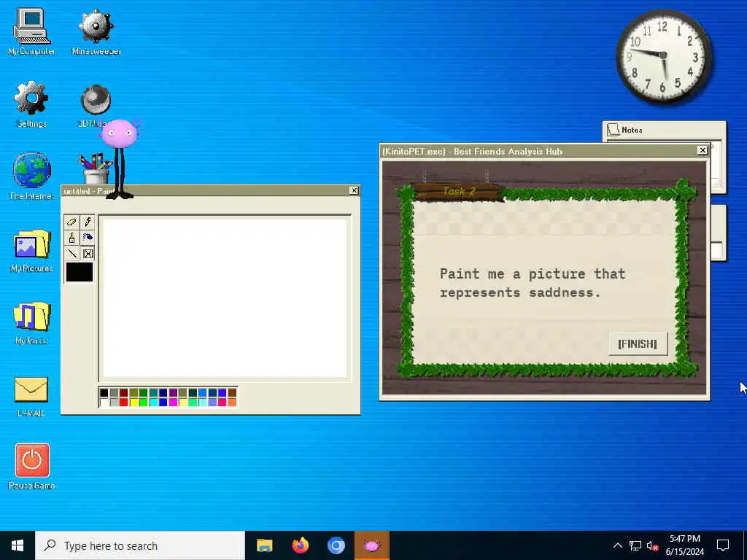This screenshot has height=560, width=747.
Task: Expand the hidden system tray icons chevron
Action: tap(617, 545)
